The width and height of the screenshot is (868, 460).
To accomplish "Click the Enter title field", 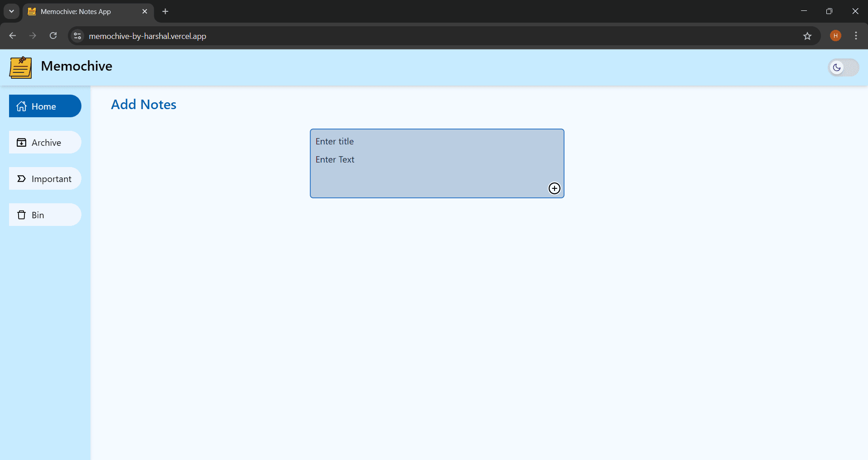I will (436, 141).
